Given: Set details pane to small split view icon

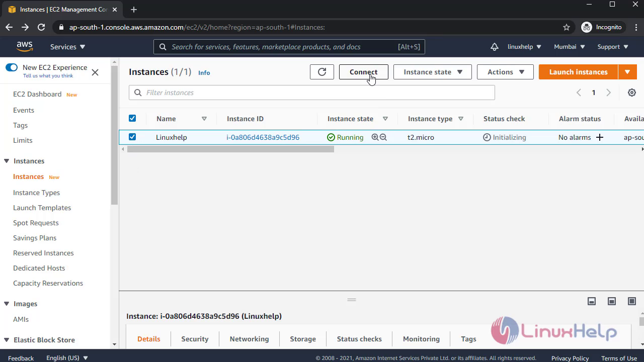Looking at the screenshot, I should [x=592, y=301].
